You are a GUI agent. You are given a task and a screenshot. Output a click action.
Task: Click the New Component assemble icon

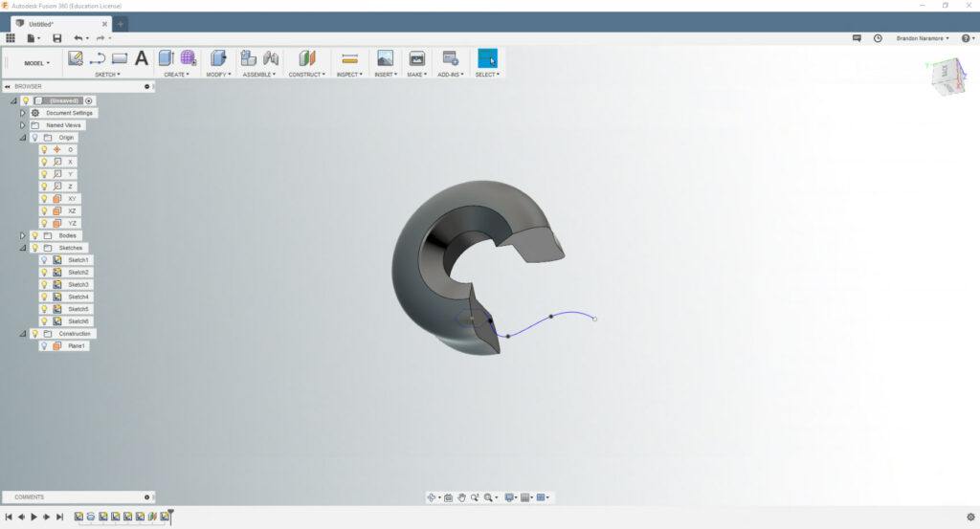(249, 58)
